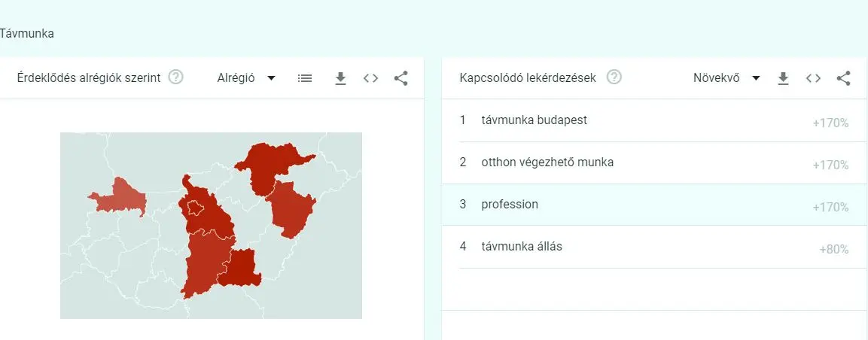Image resolution: width=868 pixels, height=340 pixels.
Task: Download subregion interest data as CSV
Action: pyautogui.click(x=340, y=78)
